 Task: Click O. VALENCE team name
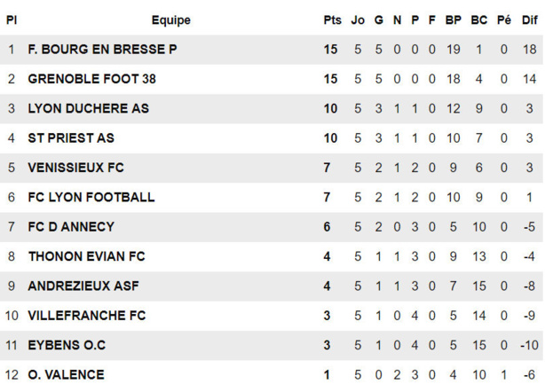[x=66, y=375]
